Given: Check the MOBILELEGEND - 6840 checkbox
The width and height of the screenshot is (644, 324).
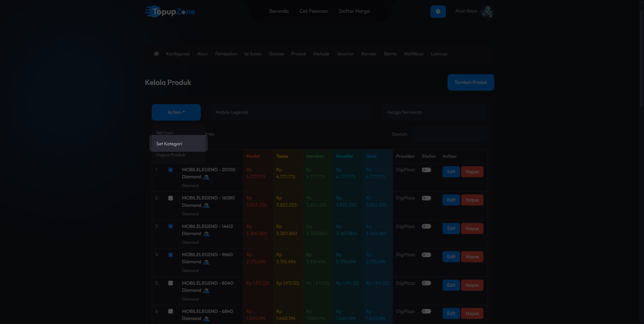Looking at the screenshot, I should pyautogui.click(x=171, y=311).
